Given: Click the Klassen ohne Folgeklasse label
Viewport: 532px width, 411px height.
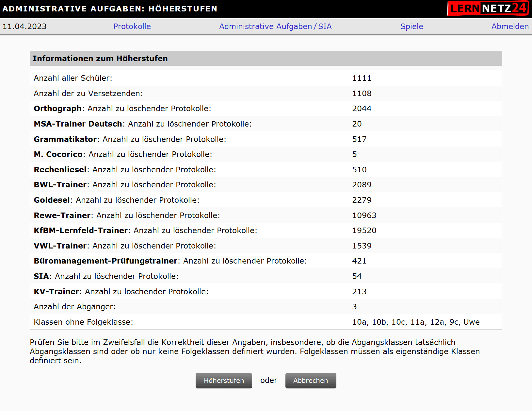Looking at the screenshot, I should click(83, 322).
